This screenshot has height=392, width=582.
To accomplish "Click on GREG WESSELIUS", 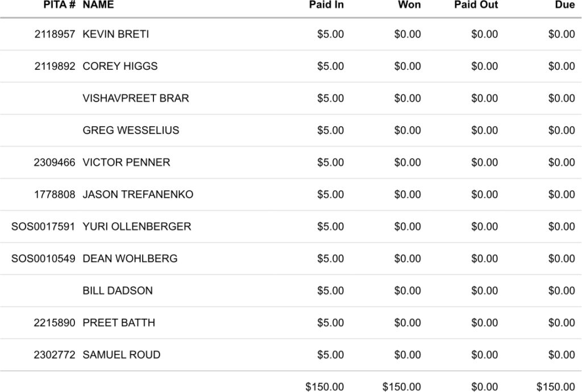I will (131, 130).
